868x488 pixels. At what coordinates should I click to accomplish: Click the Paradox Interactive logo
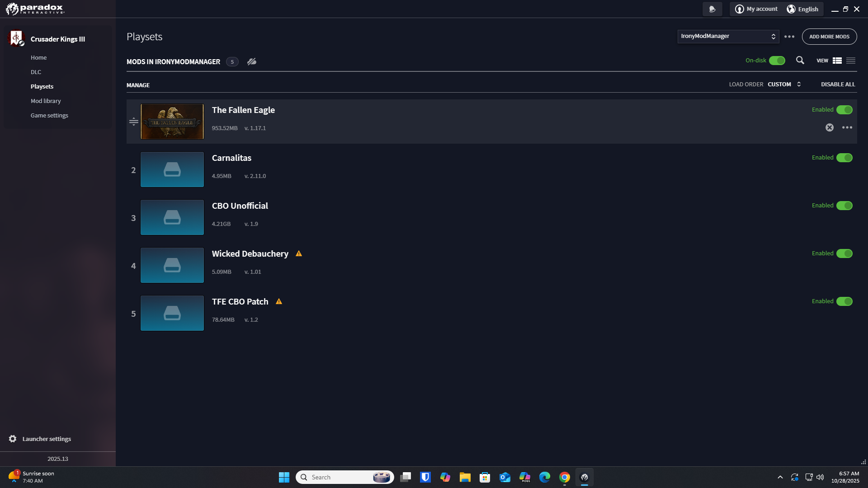[x=35, y=9]
